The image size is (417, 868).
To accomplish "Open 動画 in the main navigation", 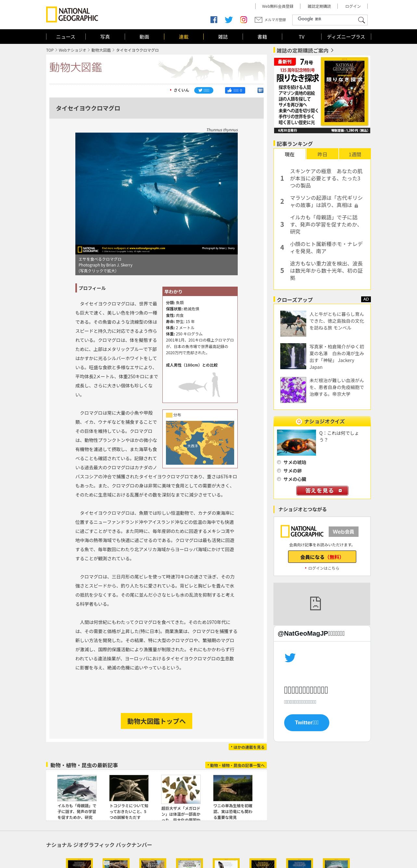I will coord(145,37).
